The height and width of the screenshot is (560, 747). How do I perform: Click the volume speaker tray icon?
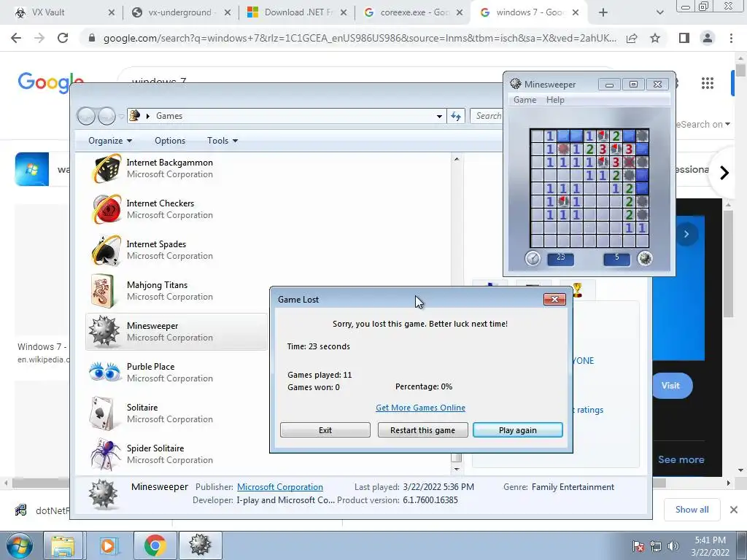click(x=673, y=546)
